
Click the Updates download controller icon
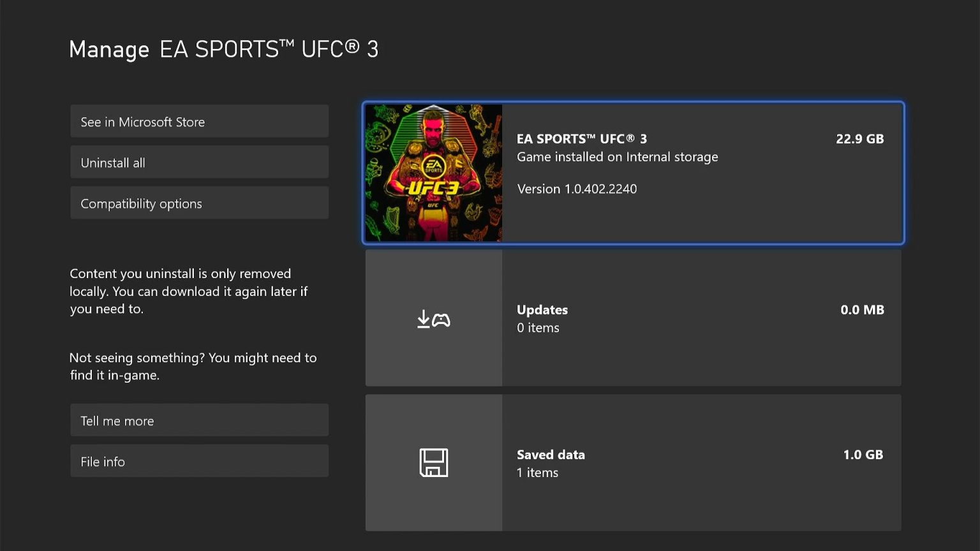[434, 318]
